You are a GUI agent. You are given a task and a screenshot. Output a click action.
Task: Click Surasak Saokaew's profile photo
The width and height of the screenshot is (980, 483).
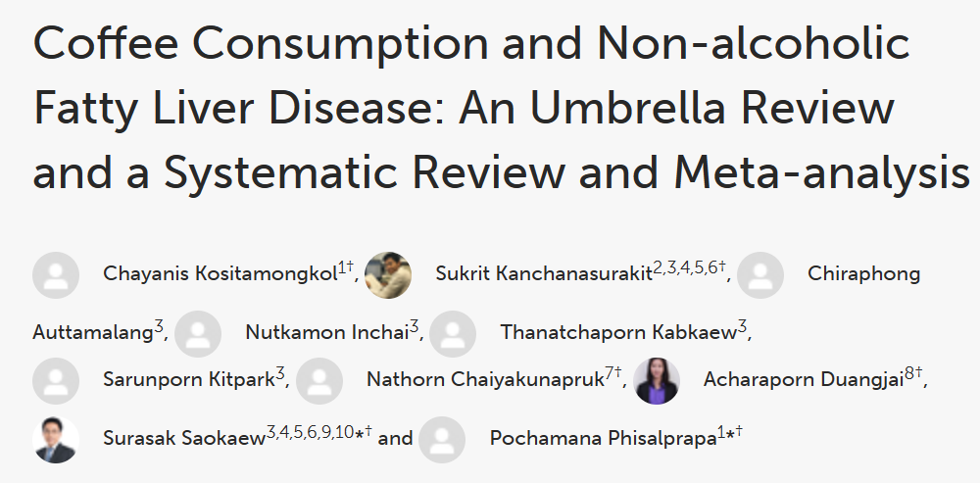point(56,439)
